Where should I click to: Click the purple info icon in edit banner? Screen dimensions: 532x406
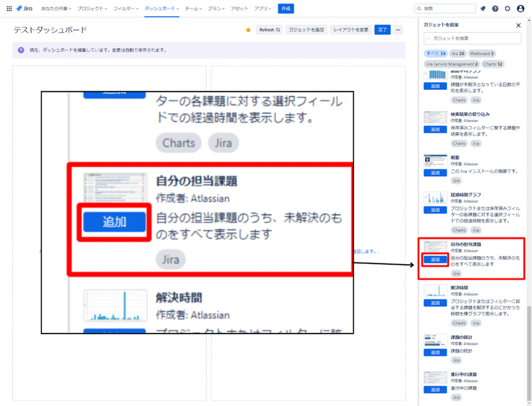(21, 50)
